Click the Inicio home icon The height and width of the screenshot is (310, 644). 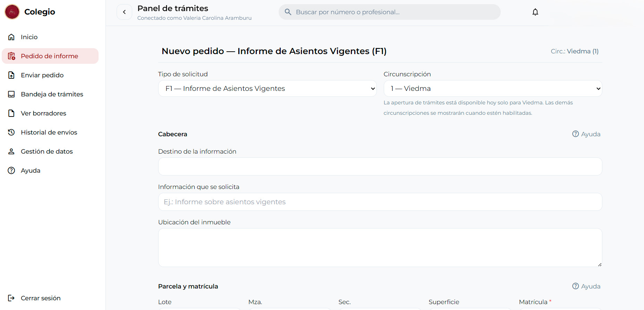(11, 37)
